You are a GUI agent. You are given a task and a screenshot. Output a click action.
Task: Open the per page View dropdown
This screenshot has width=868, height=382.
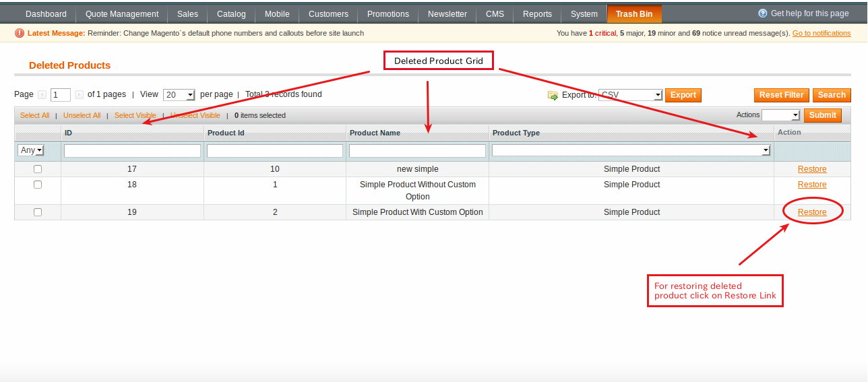tap(179, 95)
